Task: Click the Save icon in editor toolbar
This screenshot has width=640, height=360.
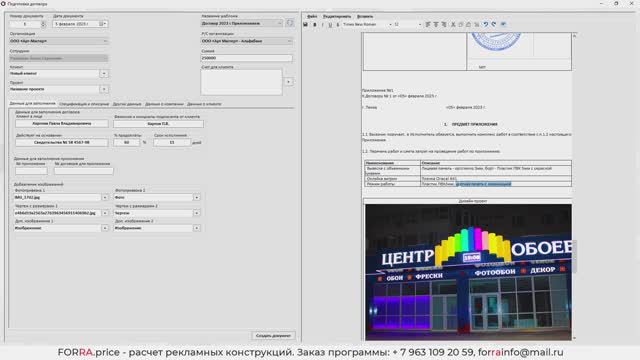Action: pyautogui.click(x=305, y=24)
